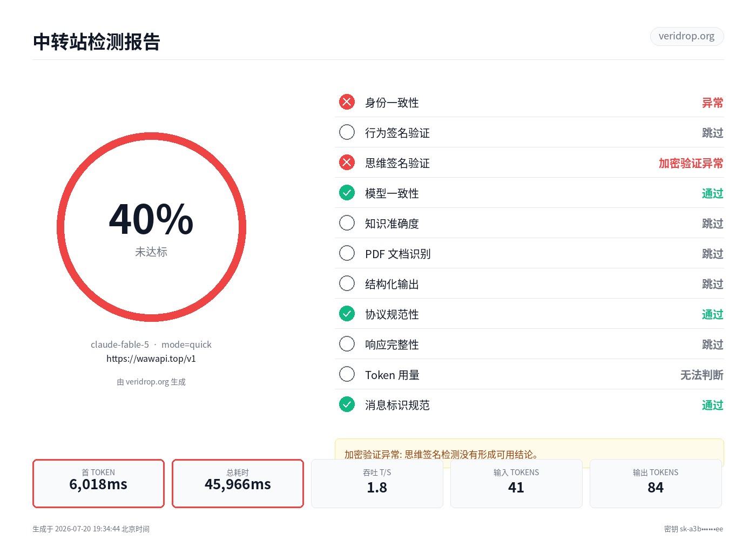The height and width of the screenshot is (540, 756).
Task: Click empty circle icon beside PDF 文档识别
Action: (x=347, y=253)
